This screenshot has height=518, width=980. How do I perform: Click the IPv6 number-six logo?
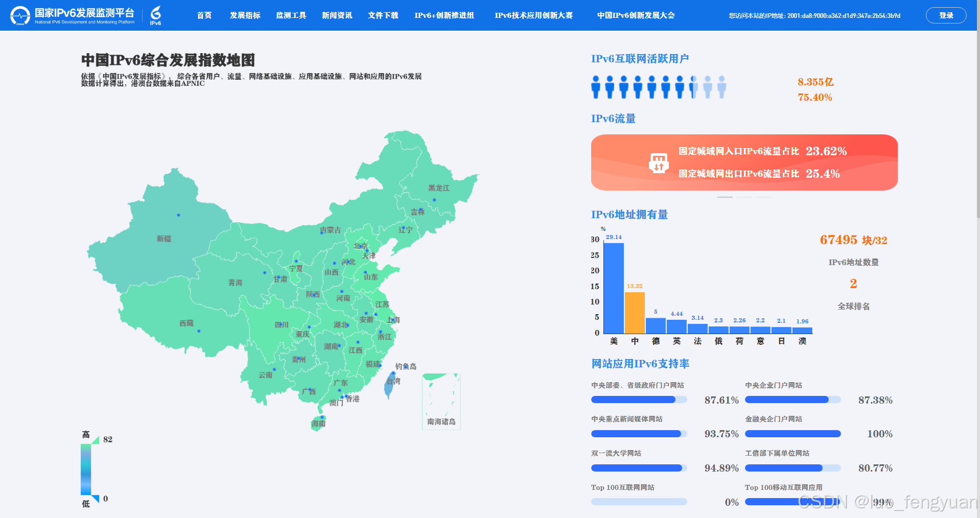(155, 15)
